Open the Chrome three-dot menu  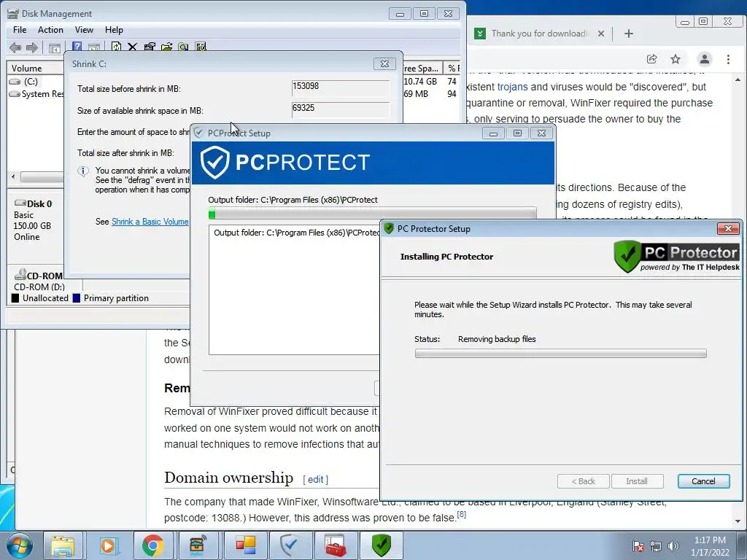tap(728, 59)
